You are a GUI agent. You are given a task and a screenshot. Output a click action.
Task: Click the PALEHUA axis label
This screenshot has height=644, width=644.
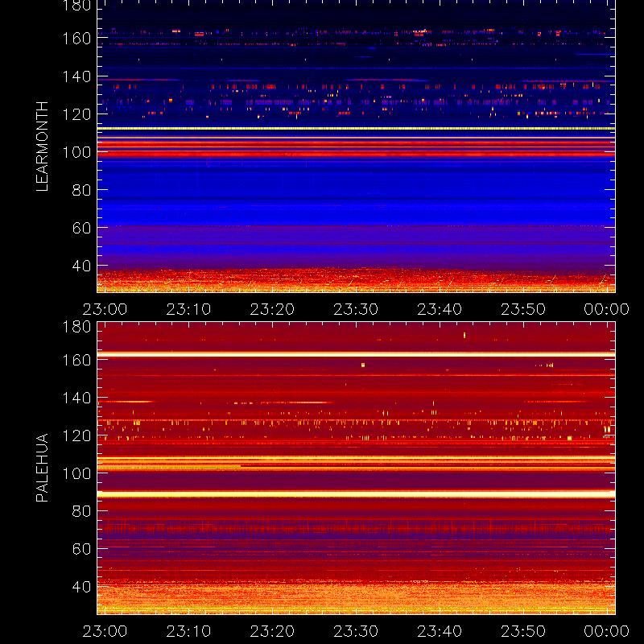coord(42,468)
